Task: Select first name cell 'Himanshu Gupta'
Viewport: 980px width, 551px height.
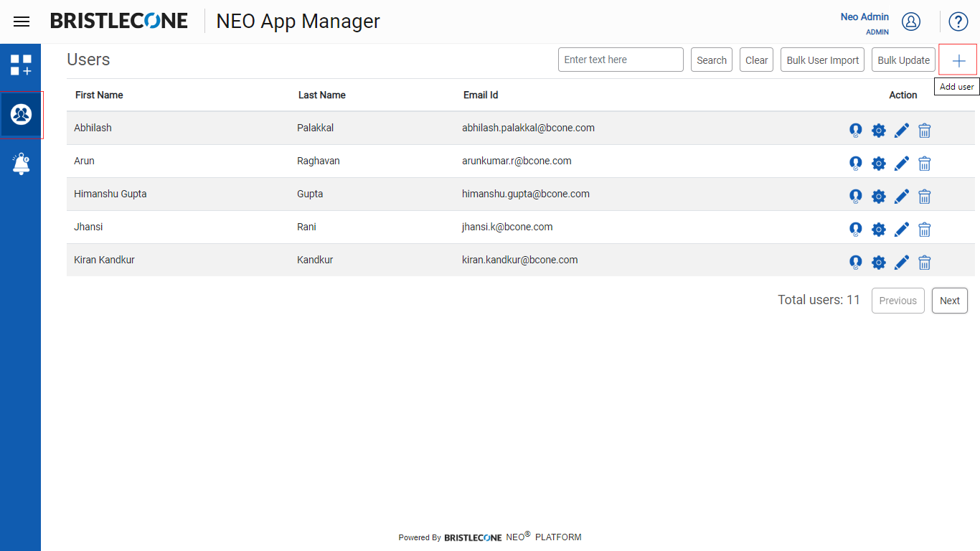Action: coord(110,194)
